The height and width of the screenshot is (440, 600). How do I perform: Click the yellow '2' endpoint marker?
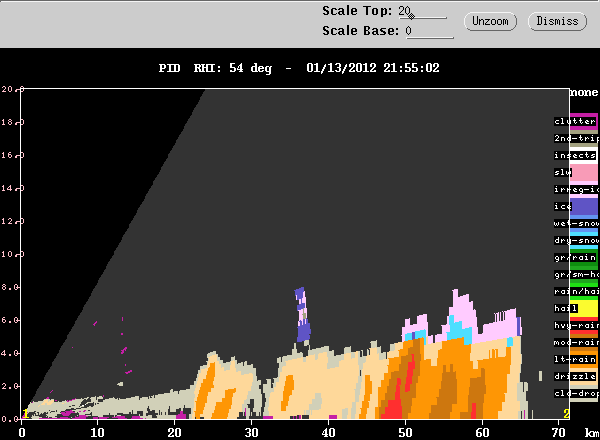566,414
